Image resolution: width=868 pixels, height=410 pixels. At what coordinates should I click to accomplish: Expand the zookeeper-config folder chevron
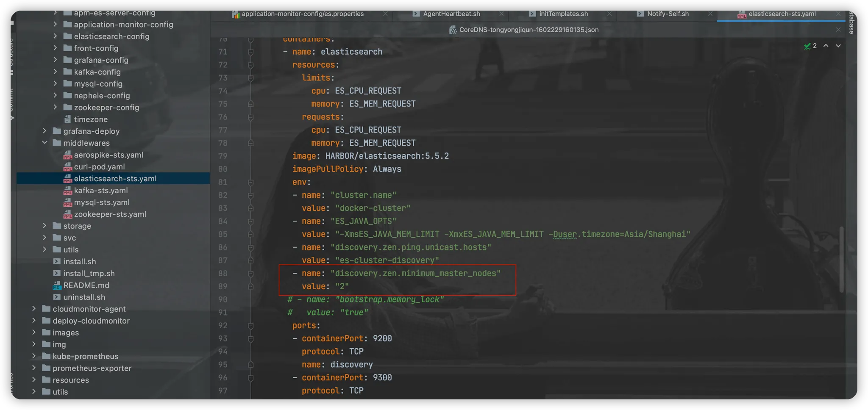(55, 107)
